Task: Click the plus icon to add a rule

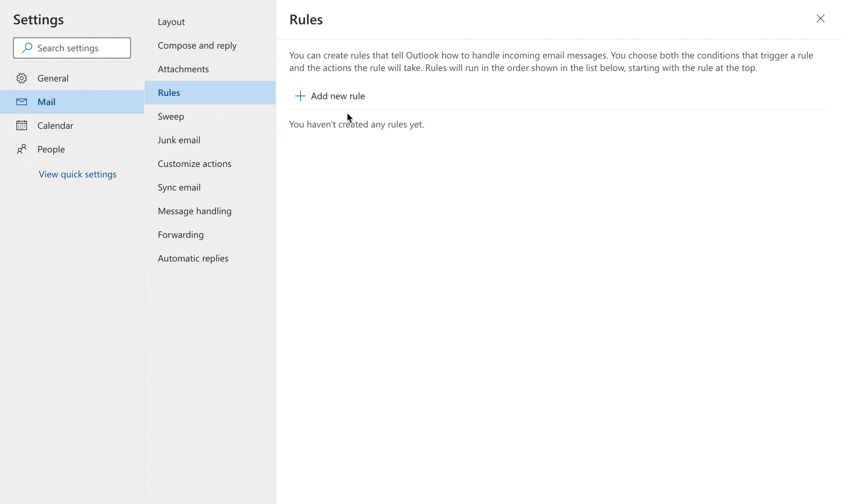Action: pyautogui.click(x=300, y=96)
